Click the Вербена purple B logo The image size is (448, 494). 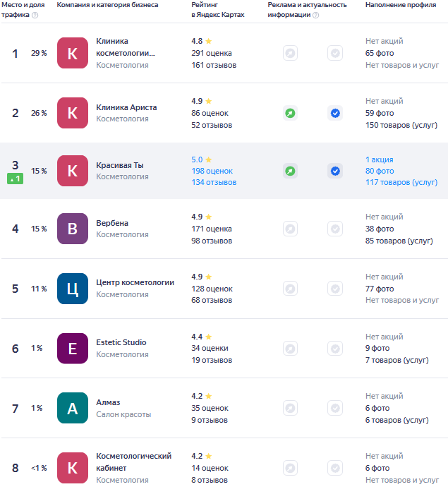73,229
